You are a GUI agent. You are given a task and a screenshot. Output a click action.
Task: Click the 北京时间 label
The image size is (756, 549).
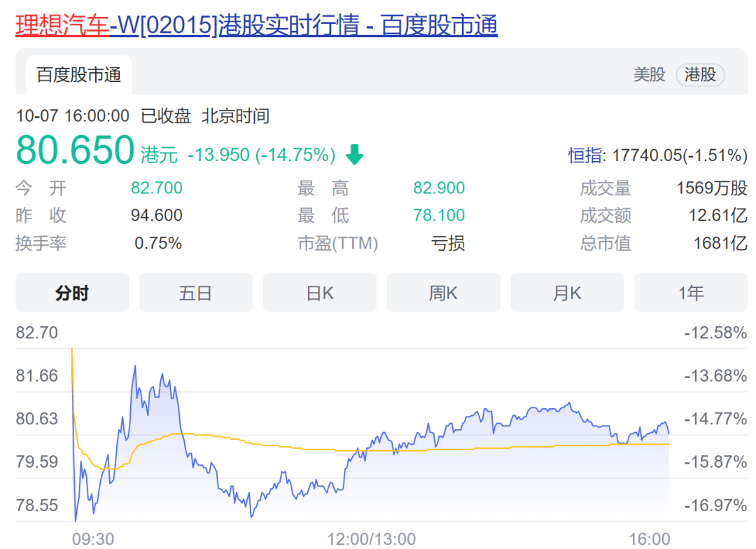(x=235, y=116)
